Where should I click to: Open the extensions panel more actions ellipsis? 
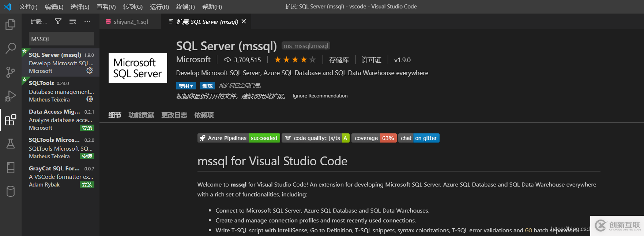point(87,22)
